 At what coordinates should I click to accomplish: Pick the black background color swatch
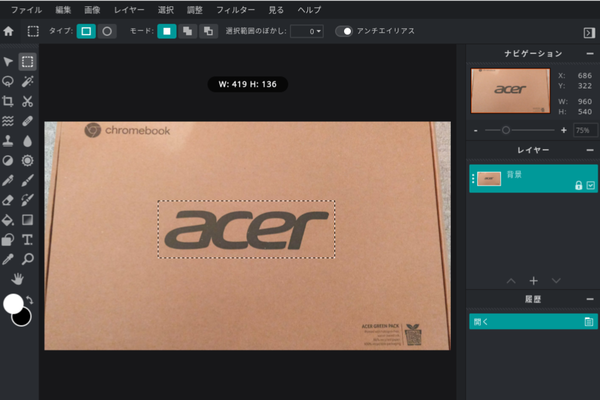(x=22, y=318)
